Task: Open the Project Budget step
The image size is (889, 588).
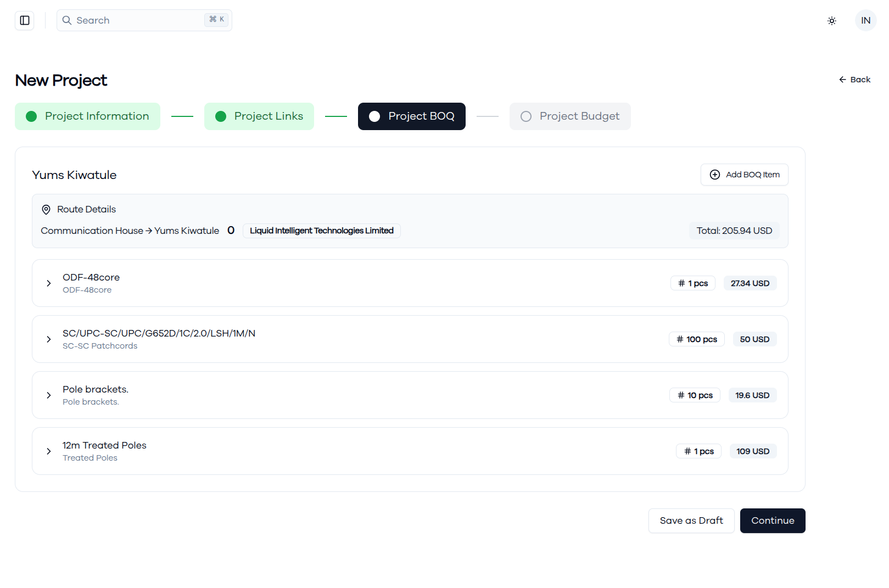Action: click(570, 116)
